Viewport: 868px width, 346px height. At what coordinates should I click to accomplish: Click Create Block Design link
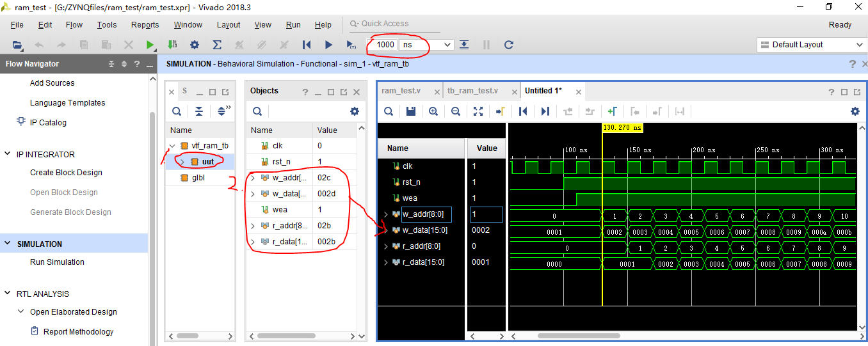66,173
